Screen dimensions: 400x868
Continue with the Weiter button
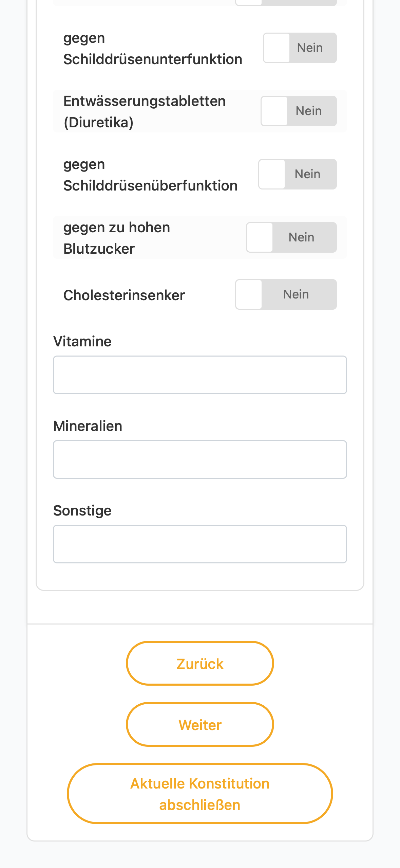tap(200, 724)
